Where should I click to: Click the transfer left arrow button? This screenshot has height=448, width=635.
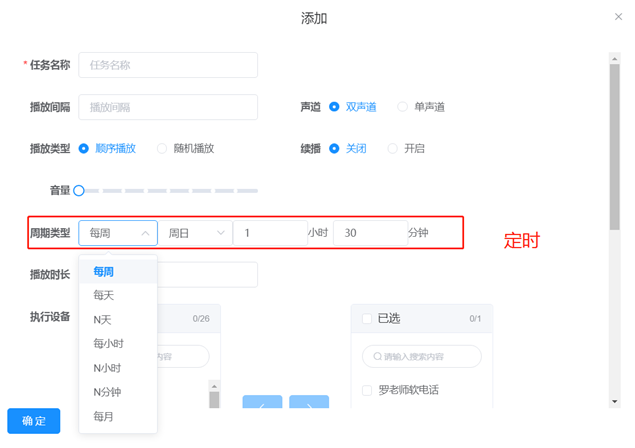pyautogui.click(x=262, y=405)
